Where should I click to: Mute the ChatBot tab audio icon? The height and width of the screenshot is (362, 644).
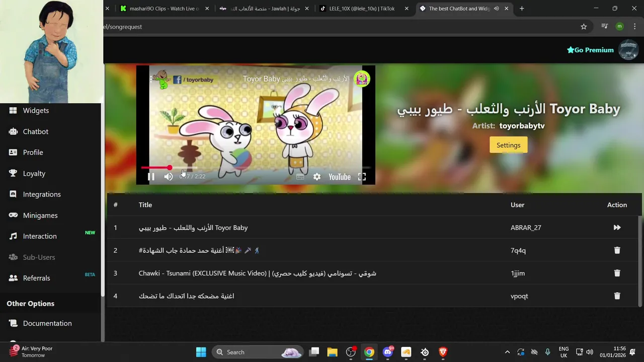(x=496, y=9)
